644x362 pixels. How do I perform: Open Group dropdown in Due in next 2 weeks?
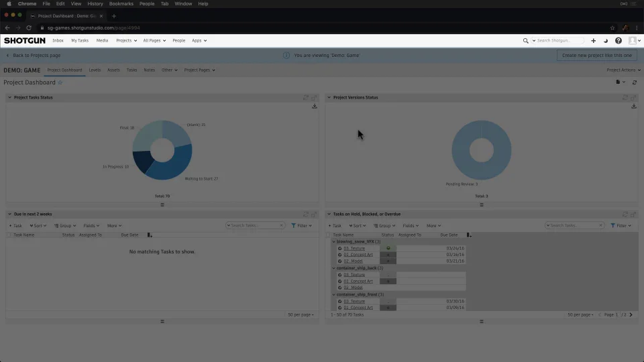click(65, 226)
